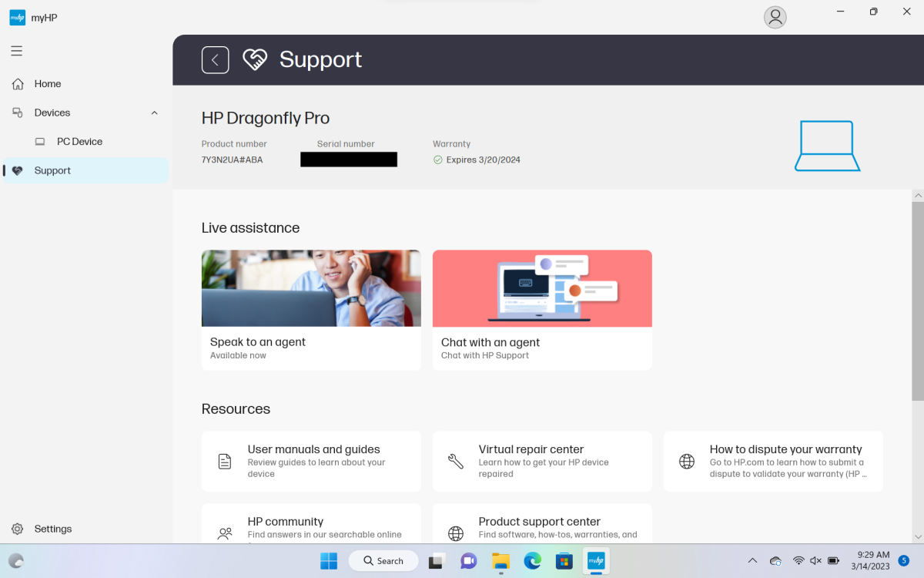Click the scrollbar down arrow
This screenshot has width=924, height=578.
(x=918, y=536)
